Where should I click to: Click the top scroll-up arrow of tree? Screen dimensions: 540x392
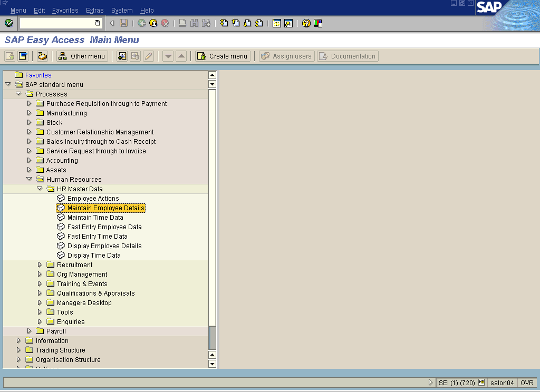tap(212, 75)
